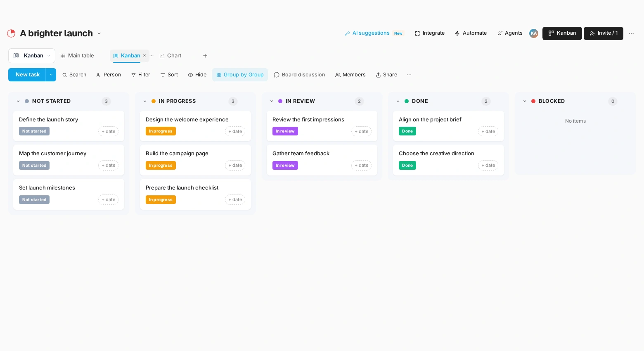Image resolution: width=644 pixels, height=351 pixels.
Task: Click the New task button
Action: coord(27,75)
